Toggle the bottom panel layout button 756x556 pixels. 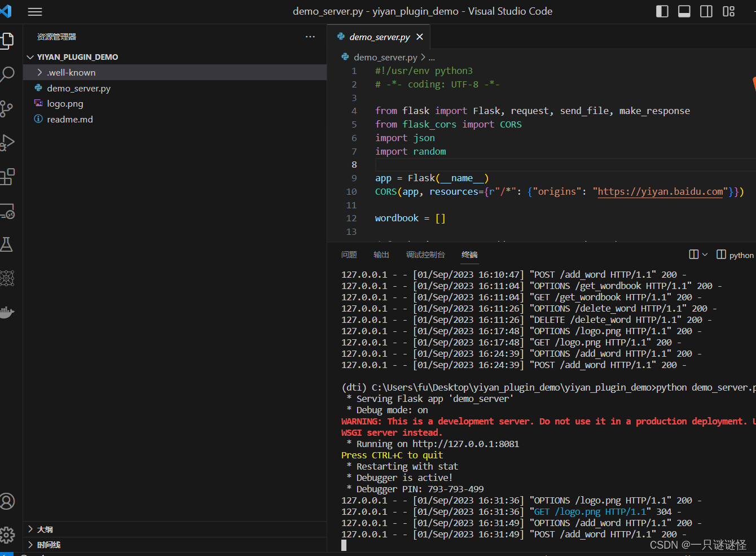pos(684,11)
